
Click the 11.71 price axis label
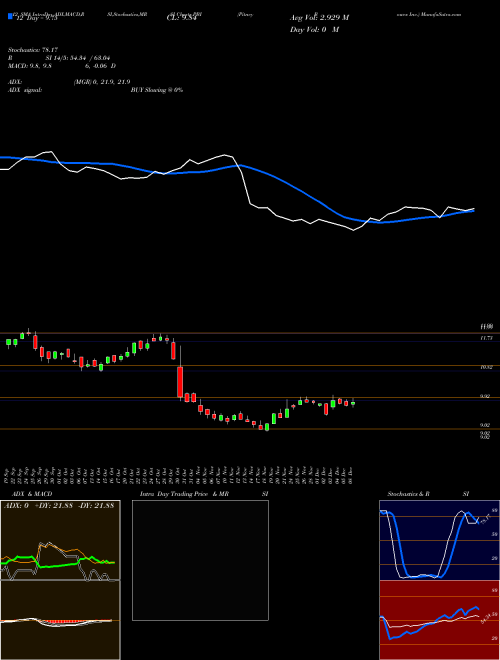pos(486,338)
